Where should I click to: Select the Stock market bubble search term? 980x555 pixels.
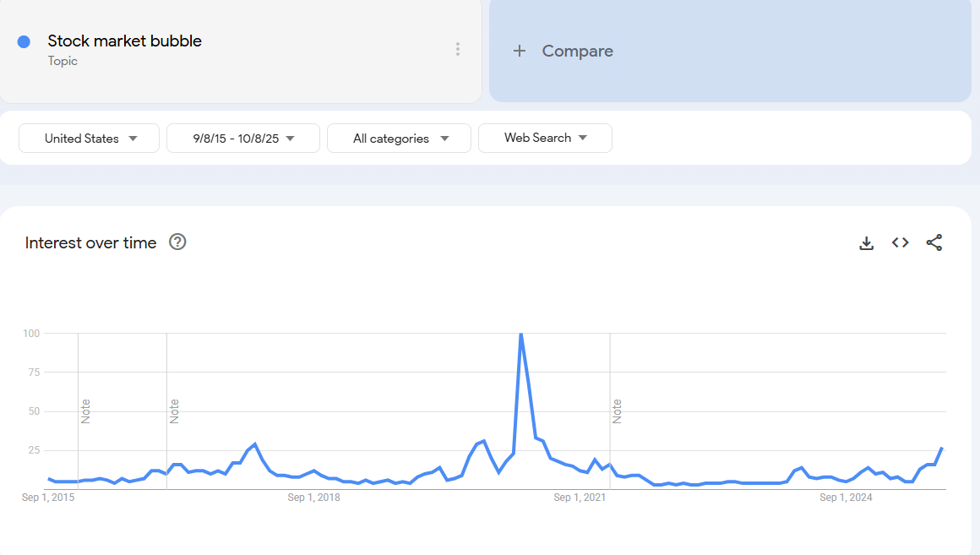click(x=125, y=41)
